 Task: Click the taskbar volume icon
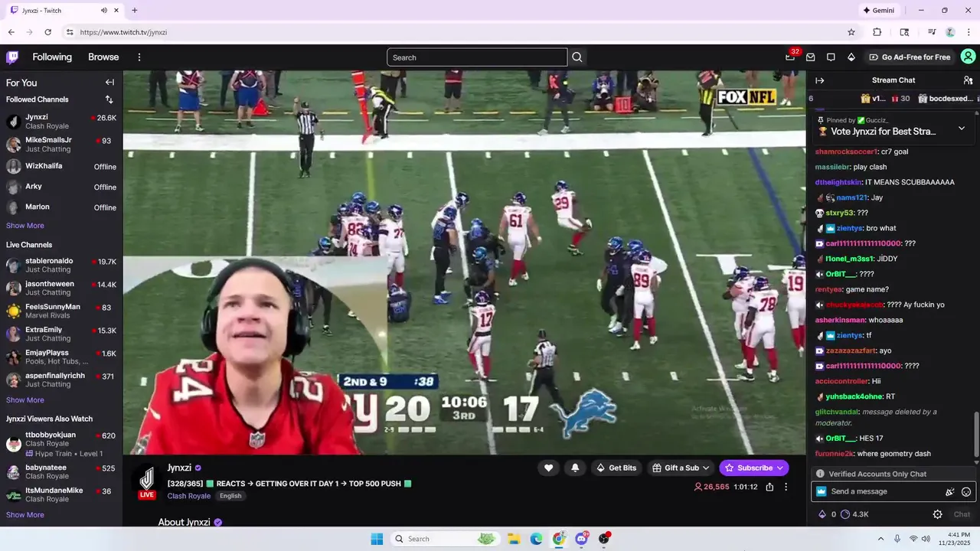click(x=926, y=539)
